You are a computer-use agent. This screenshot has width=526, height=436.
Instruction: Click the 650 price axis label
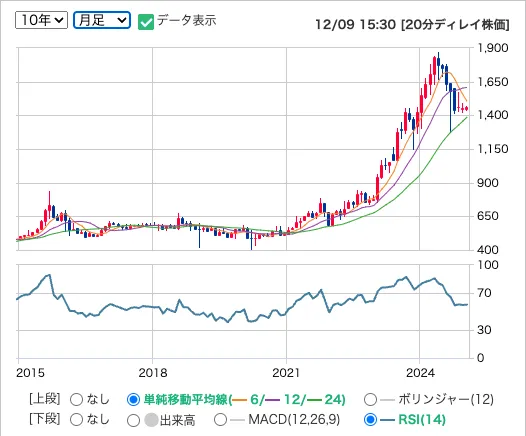click(488, 216)
